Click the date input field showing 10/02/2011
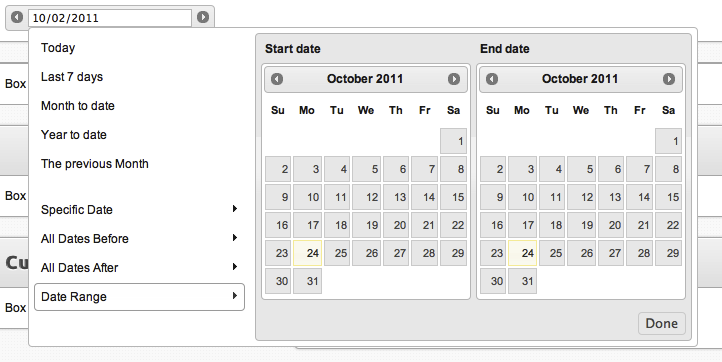The width and height of the screenshot is (722, 362). (x=110, y=18)
